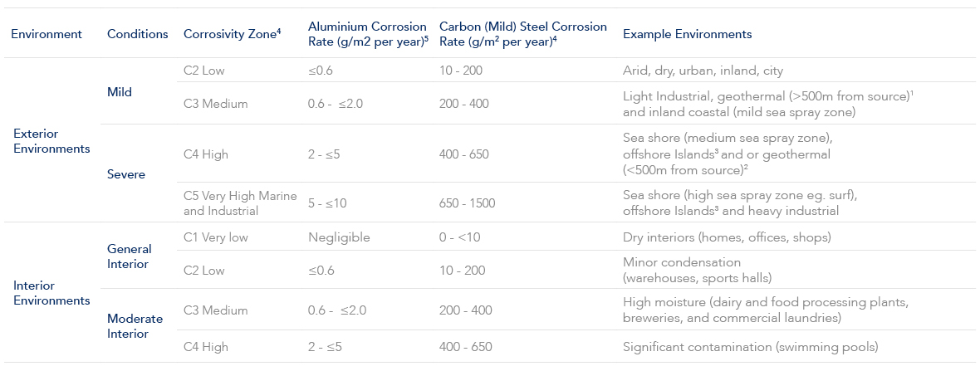Click the Exterior Environments row label
The width and height of the screenshot is (980, 371).
tap(51, 141)
